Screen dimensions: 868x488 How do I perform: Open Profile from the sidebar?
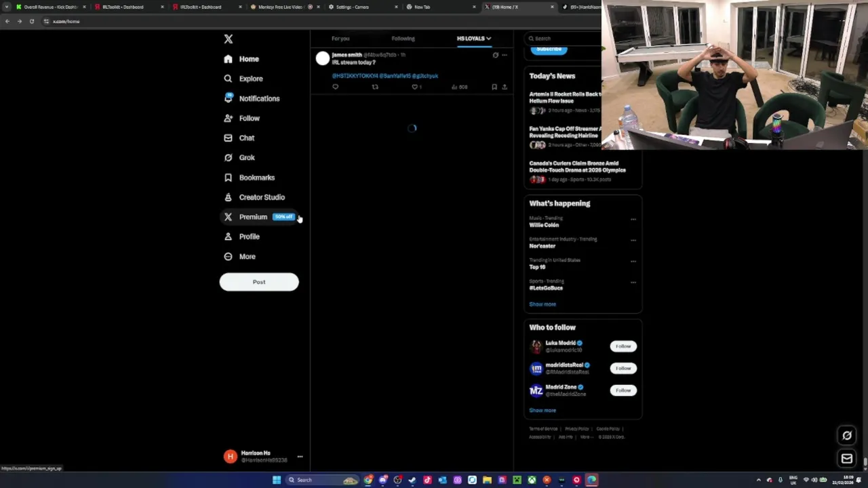[x=241, y=237]
